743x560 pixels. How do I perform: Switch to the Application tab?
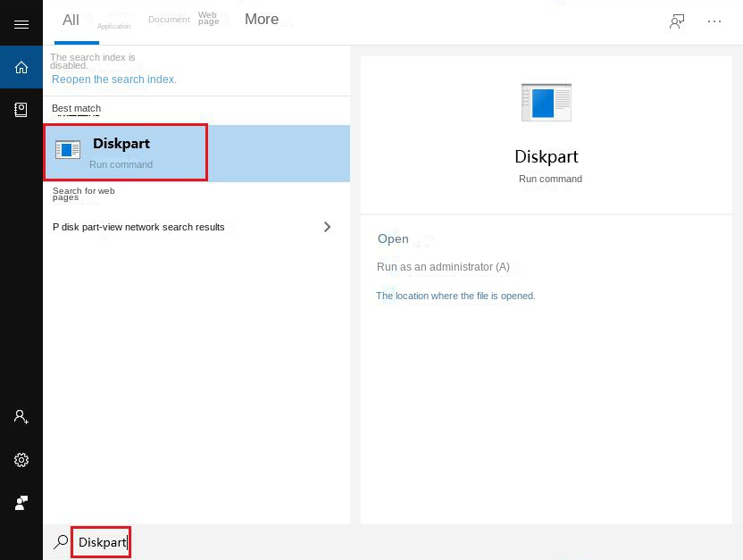[x=113, y=26]
